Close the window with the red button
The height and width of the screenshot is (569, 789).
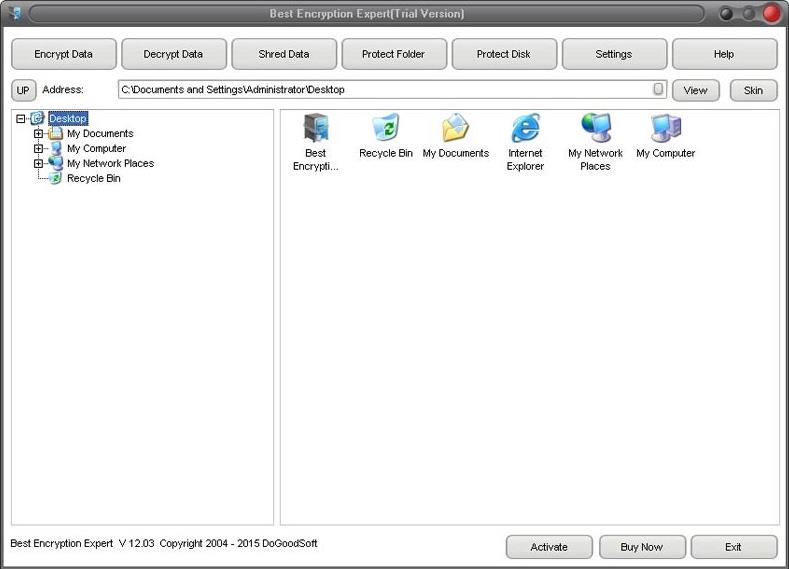771,14
